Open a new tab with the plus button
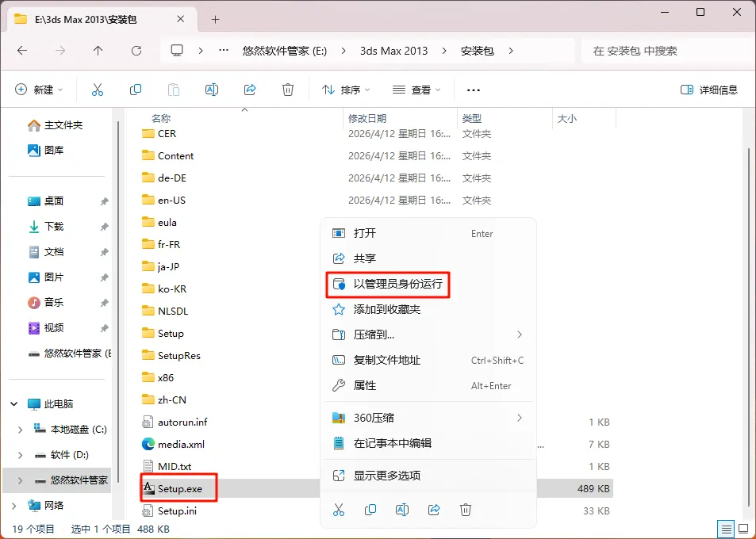The width and height of the screenshot is (756, 539). click(216, 19)
